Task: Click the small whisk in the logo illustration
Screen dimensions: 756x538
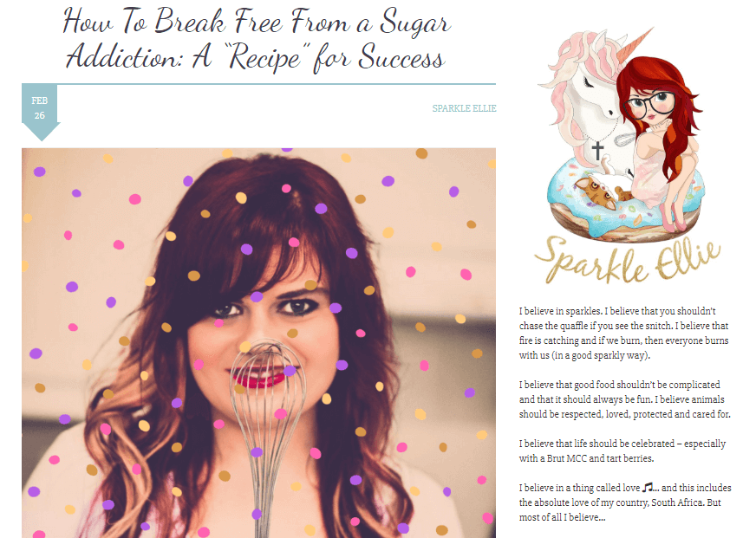Action: pos(625,139)
